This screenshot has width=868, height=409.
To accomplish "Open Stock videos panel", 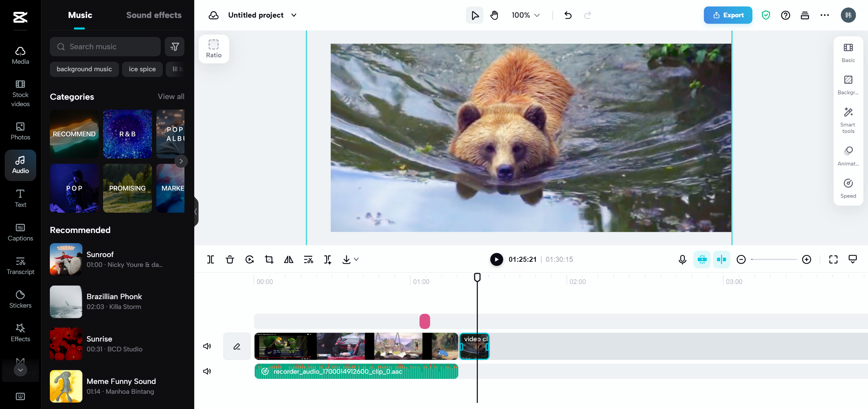I will coord(20,94).
